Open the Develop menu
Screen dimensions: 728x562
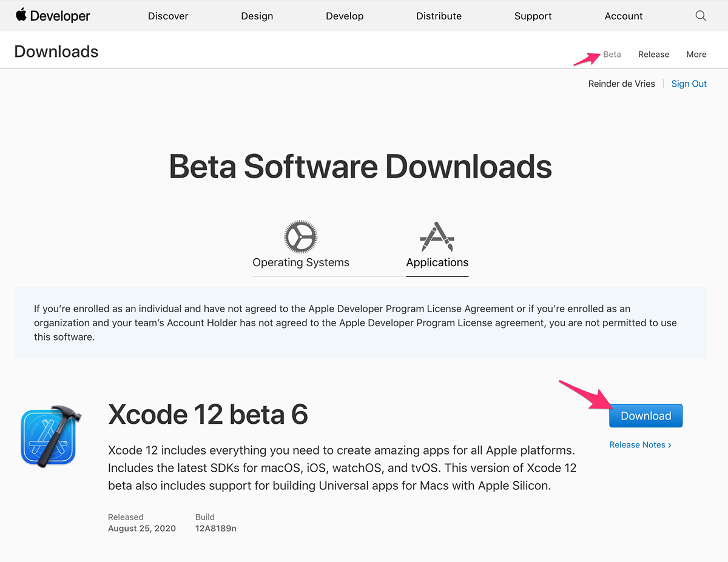tap(345, 16)
